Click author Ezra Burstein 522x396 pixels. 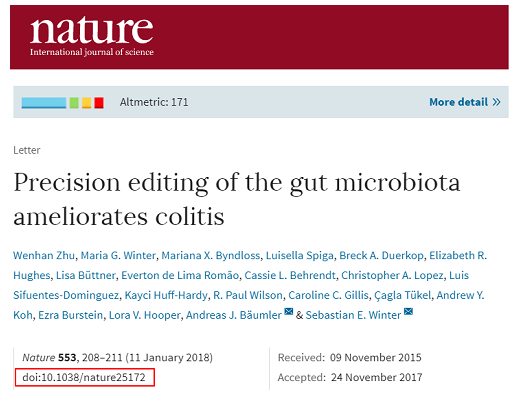pyautogui.click(x=71, y=315)
